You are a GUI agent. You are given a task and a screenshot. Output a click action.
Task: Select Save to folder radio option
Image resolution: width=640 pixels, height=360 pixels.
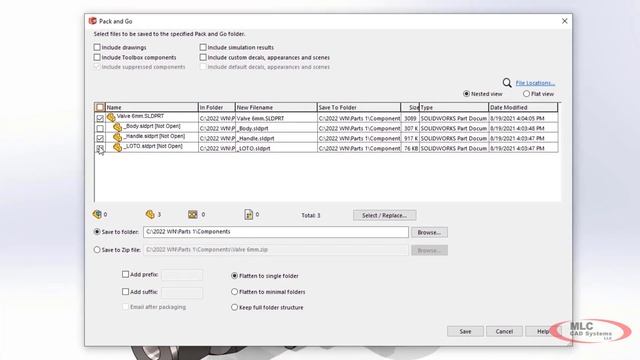pos(97,232)
